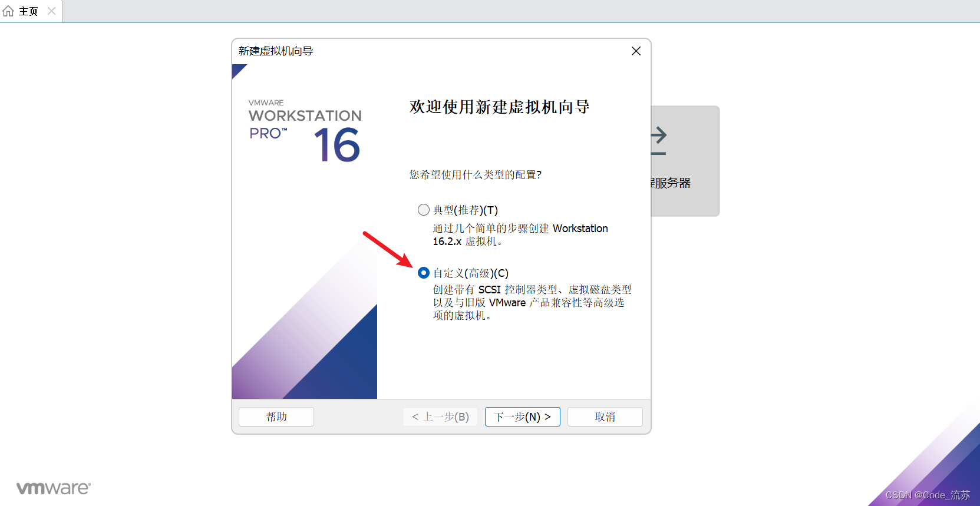Click the vmware logo at bottom left
This screenshot has width=980, height=506.
tap(54, 488)
